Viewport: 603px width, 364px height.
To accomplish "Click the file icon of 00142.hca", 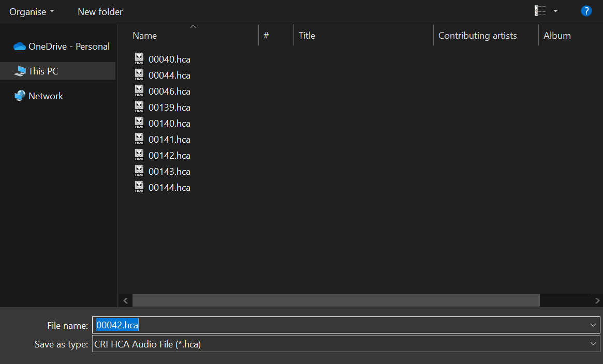I will (139, 155).
